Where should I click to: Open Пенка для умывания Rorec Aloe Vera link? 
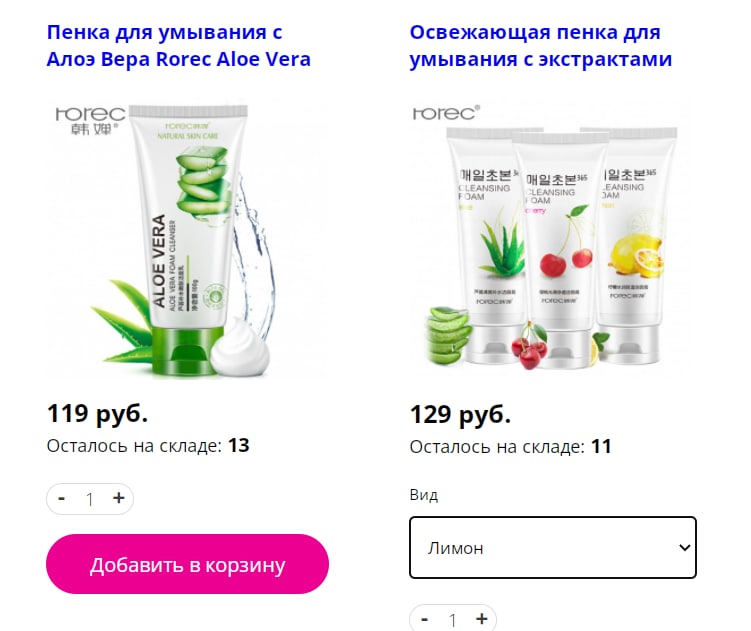coord(179,46)
